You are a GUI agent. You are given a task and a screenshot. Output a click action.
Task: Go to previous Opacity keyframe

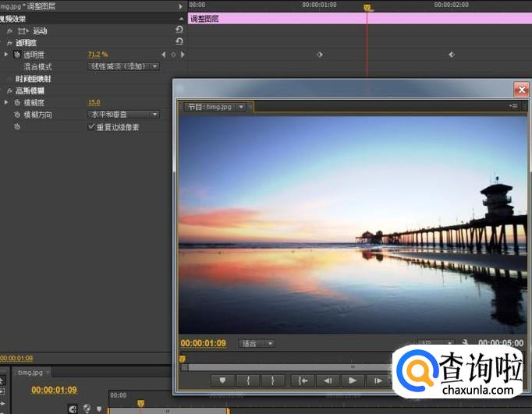pyautogui.click(x=163, y=55)
